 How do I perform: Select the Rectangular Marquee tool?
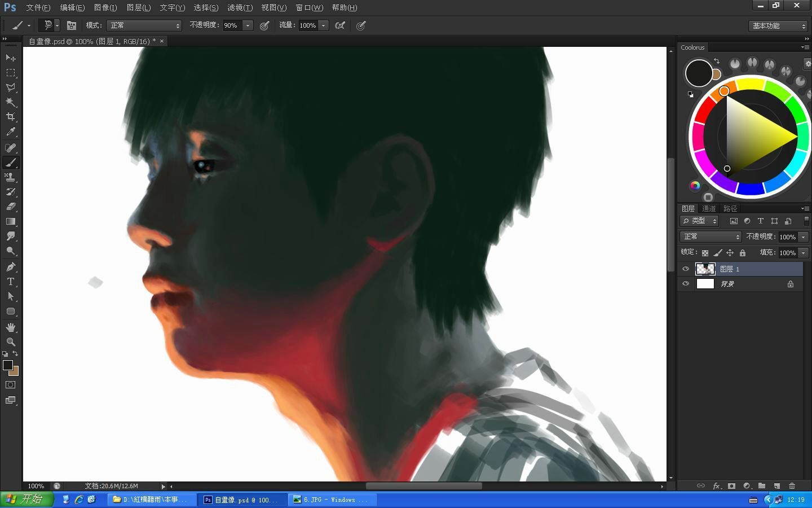point(11,73)
